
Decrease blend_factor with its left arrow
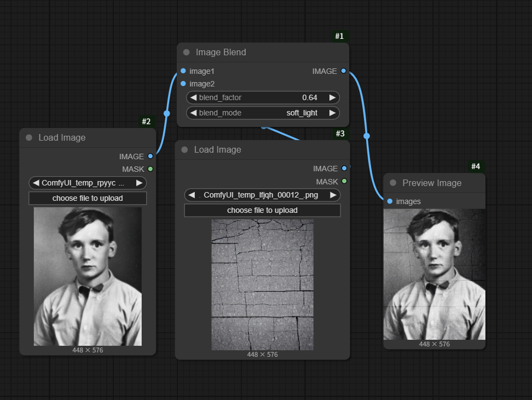(x=193, y=97)
